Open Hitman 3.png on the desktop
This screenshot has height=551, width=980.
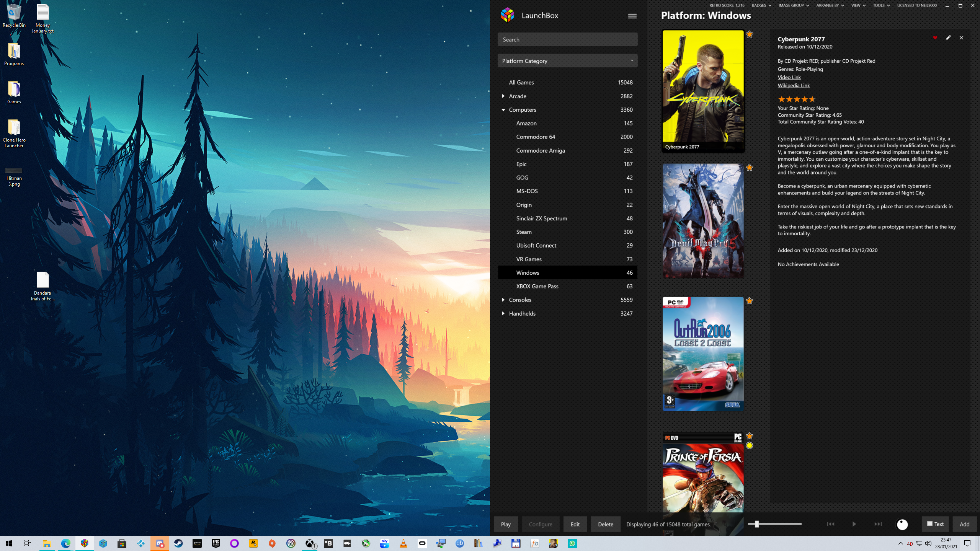(14, 177)
